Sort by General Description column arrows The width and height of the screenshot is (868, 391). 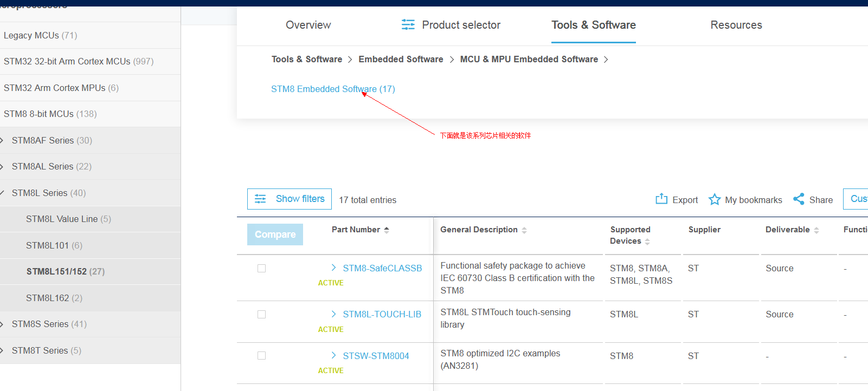[524, 230]
